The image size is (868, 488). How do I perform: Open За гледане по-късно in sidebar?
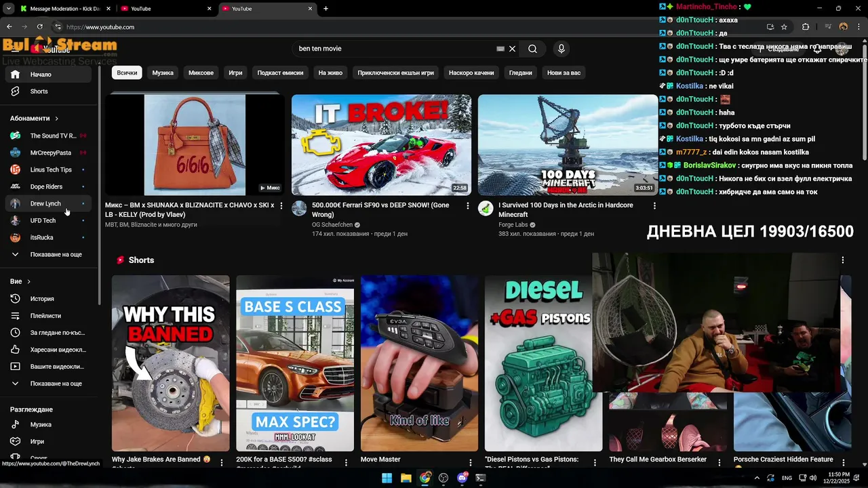(48, 333)
